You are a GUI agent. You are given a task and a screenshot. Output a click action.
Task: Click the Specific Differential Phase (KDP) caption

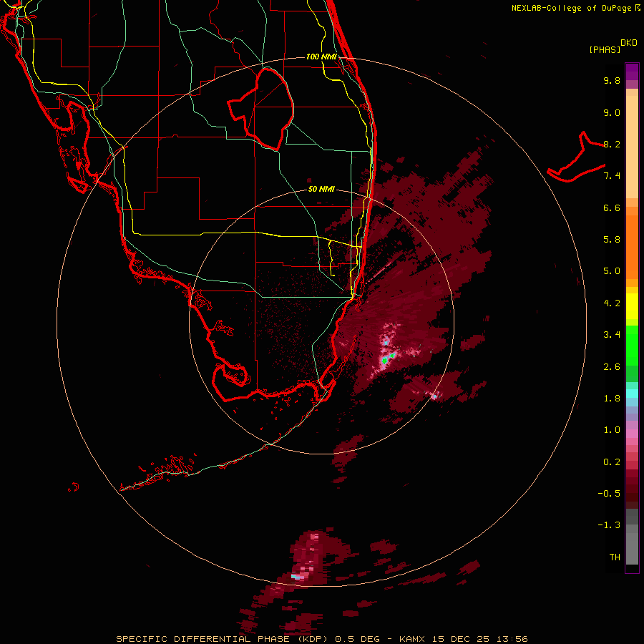click(222, 639)
